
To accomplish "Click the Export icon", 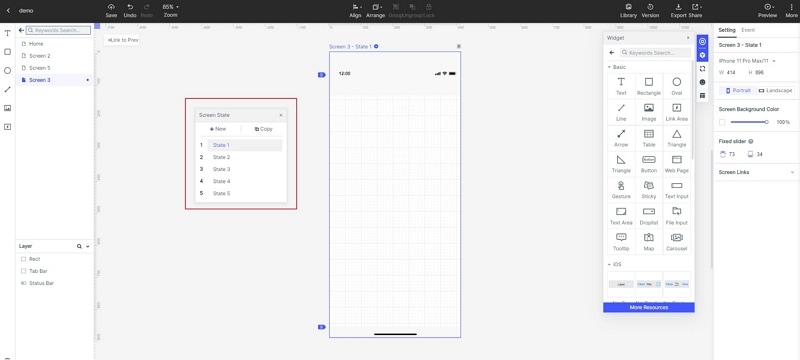I will click(x=678, y=7).
